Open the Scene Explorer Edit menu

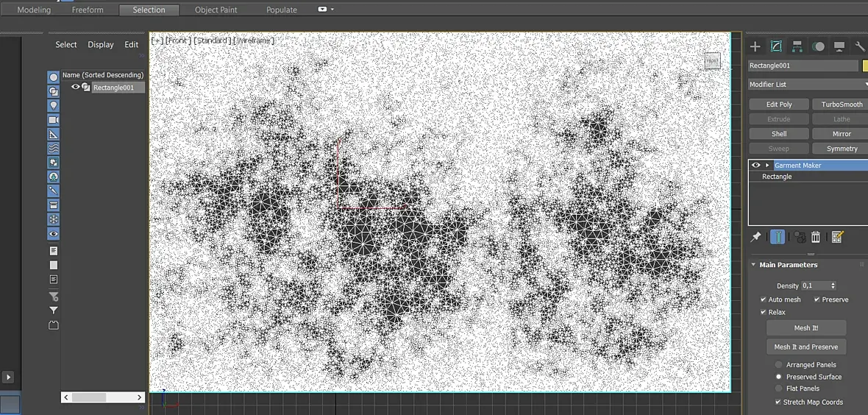coord(131,45)
